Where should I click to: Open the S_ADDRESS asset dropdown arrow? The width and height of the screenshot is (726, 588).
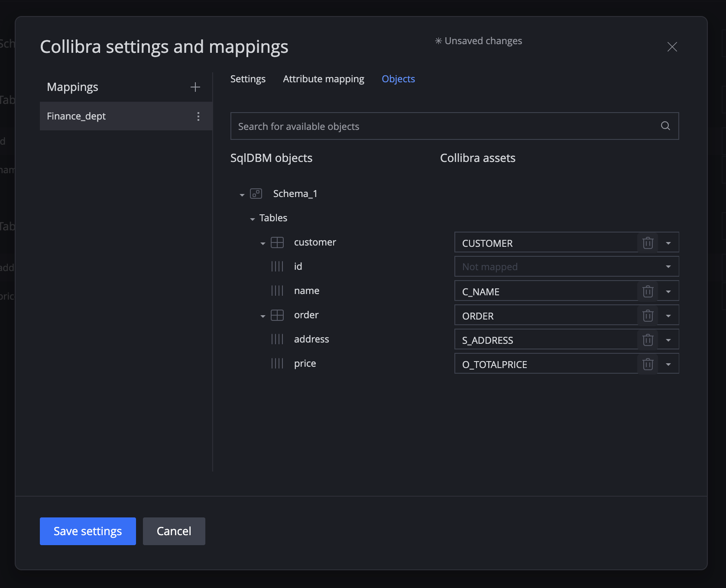coord(668,340)
